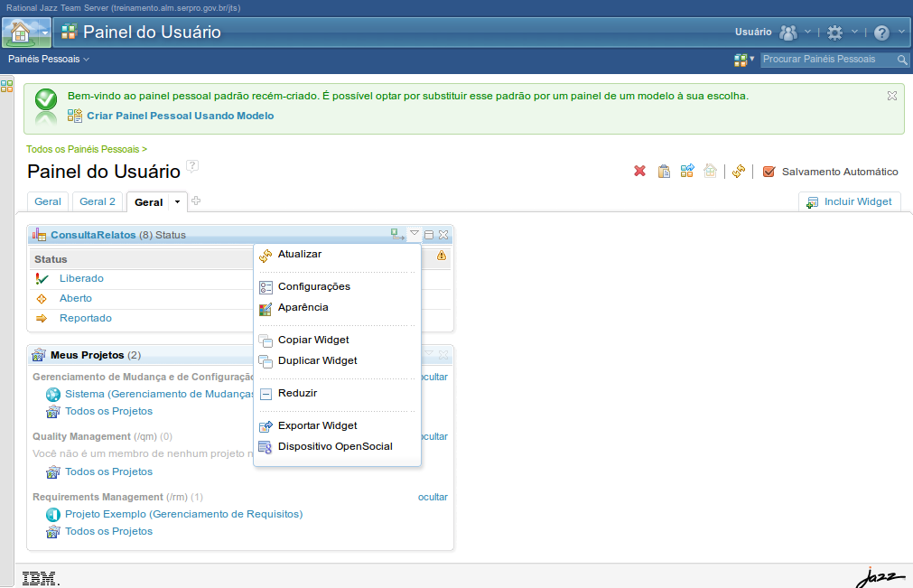Click ocultar next to Requirements Management

click(433, 497)
